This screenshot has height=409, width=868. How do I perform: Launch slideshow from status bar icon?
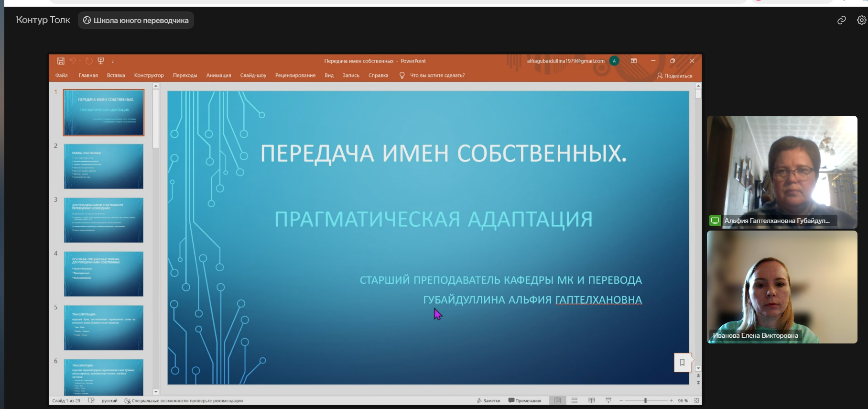click(x=608, y=400)
